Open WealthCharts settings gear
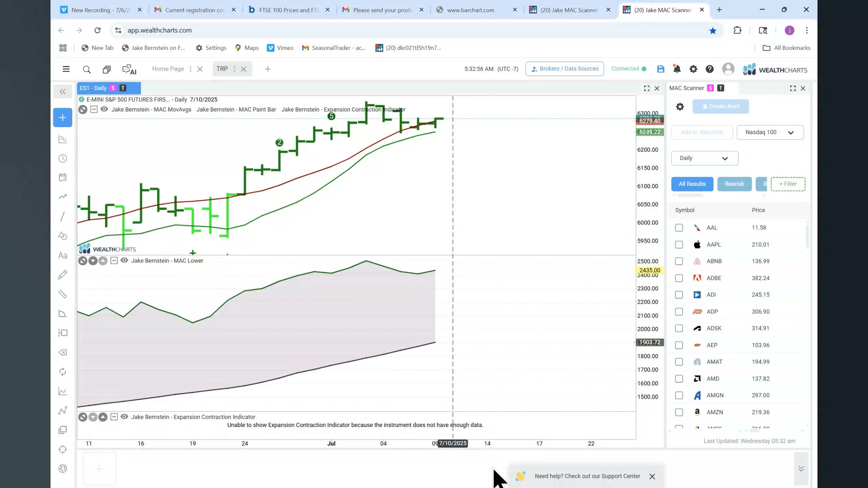The image size is (868, 488). click(693, 69)
